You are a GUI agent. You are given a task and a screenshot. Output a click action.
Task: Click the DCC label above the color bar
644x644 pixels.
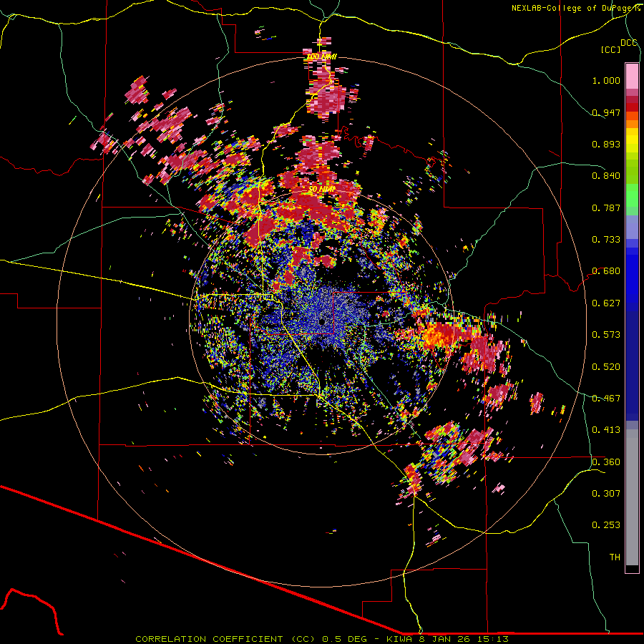[x=629, y=43]
